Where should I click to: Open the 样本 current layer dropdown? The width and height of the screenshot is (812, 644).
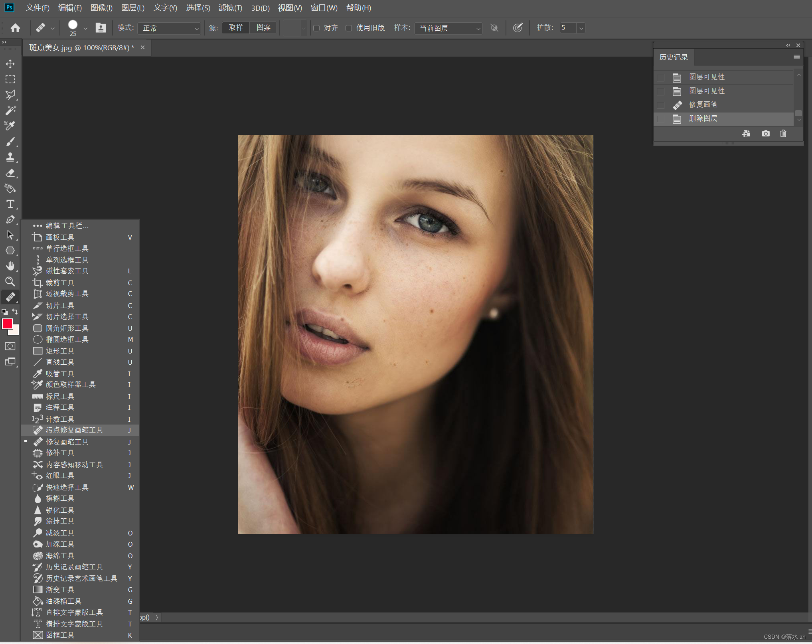(448, 28)
